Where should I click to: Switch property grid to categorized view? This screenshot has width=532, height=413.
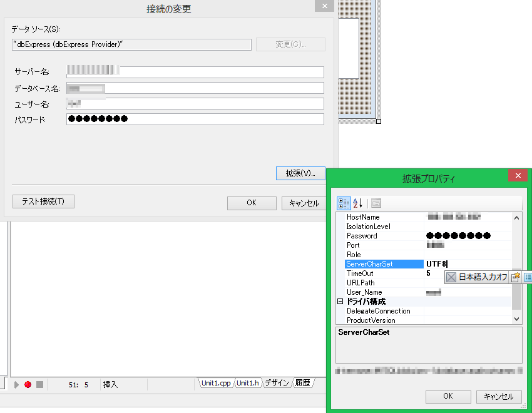tap(344, 203)
